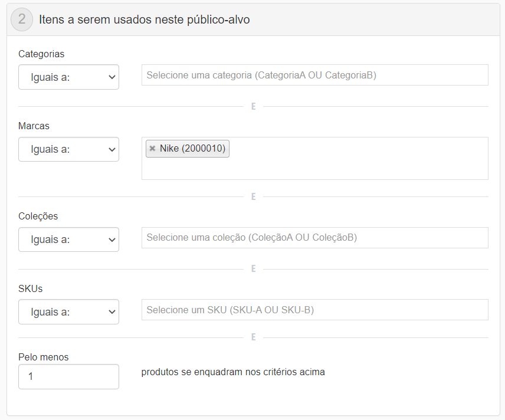505x420 pixels.
Task: Click the dropdown arrow on the Coleções selector
Action: (x=111, y=239)
